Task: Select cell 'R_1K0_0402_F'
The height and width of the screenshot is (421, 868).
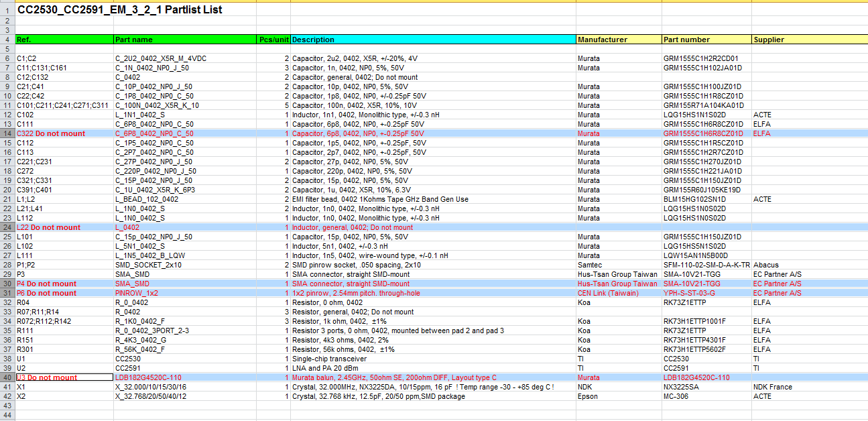Action: pos(185,321)
